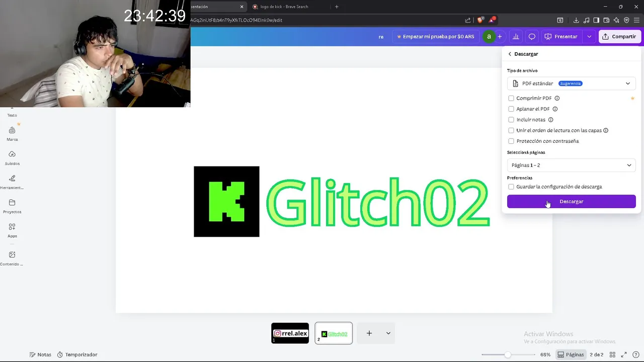Close the Canva presentation browser tab
The height and width of the screenshot is (362, 644).
click(242, 7)
